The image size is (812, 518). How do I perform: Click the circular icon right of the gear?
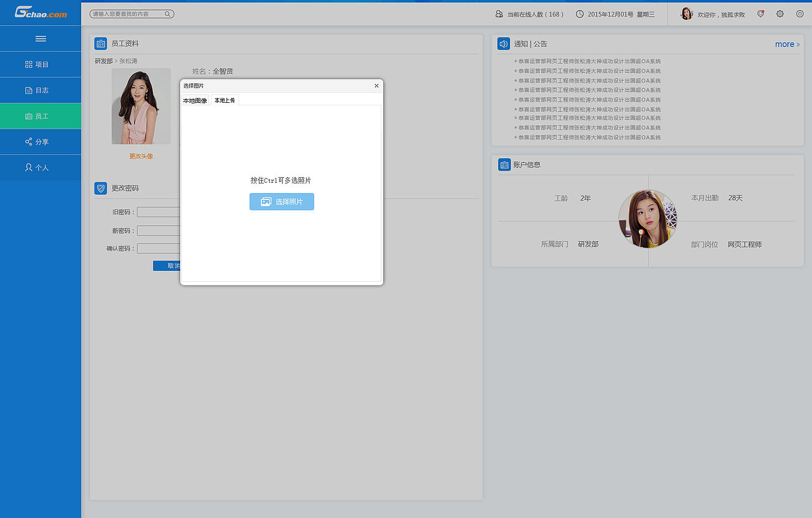pyautogui.click(x=800, y=14)
